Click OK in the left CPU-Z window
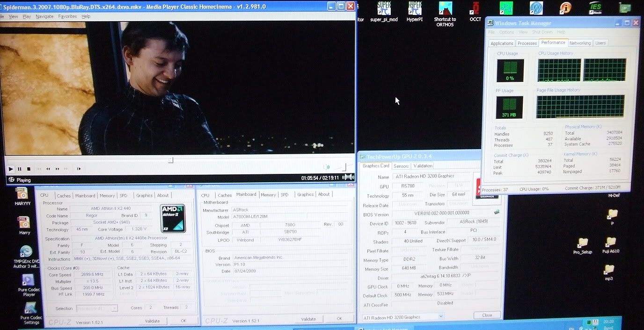Image resolution: width=644 pixels, height=330 pixels. [183, 321]
